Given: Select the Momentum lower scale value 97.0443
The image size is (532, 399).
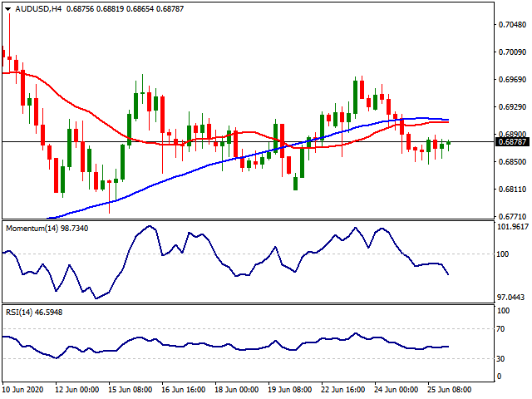Looking at the screenshot, I should 510,298.
